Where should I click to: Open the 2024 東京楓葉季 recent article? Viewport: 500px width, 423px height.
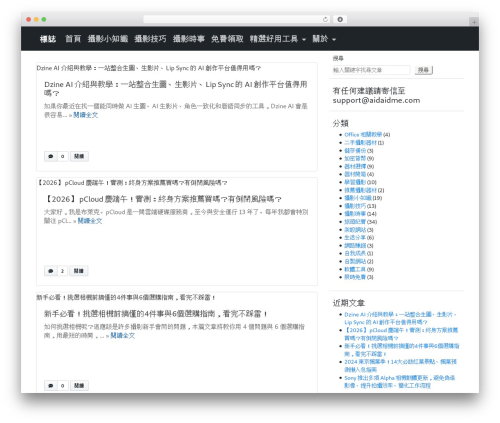[400, 366]
